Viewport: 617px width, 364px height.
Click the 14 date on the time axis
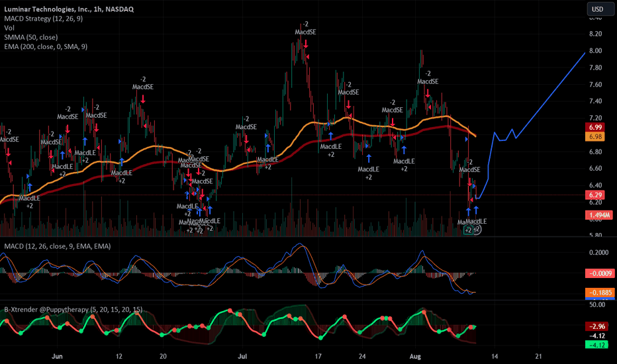(495, 357)
